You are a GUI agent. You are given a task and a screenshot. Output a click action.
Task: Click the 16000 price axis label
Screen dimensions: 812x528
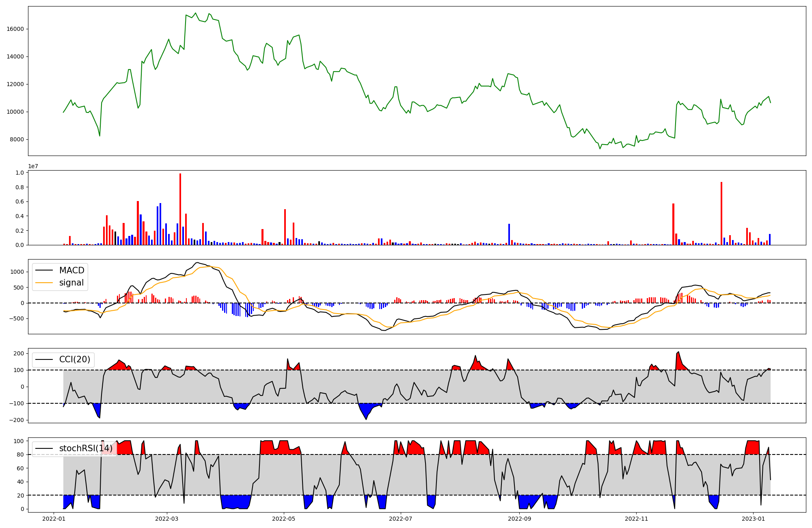coord(15,29)
